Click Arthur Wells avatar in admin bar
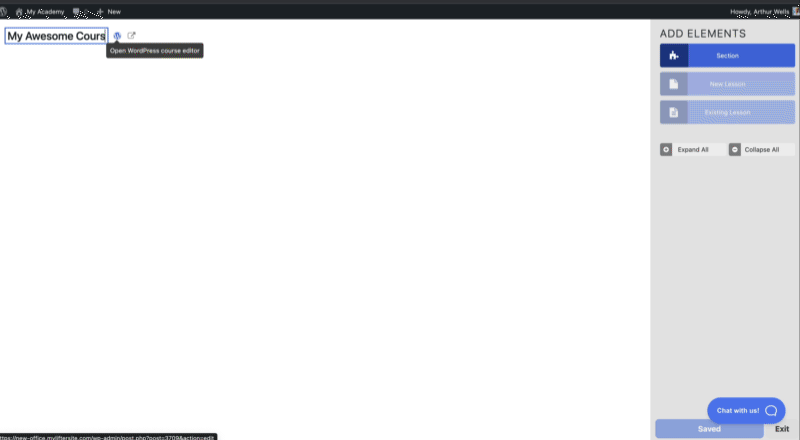The height and width of the screenshot is (440, 800). click(x=796, y=11)
